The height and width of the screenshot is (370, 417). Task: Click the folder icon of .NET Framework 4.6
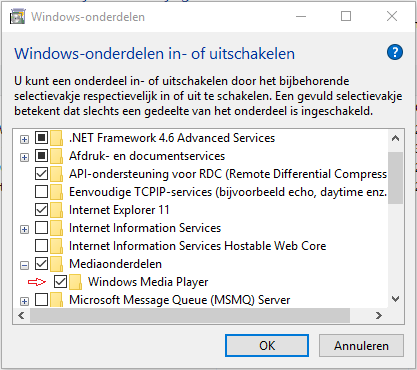click(57, 138)
